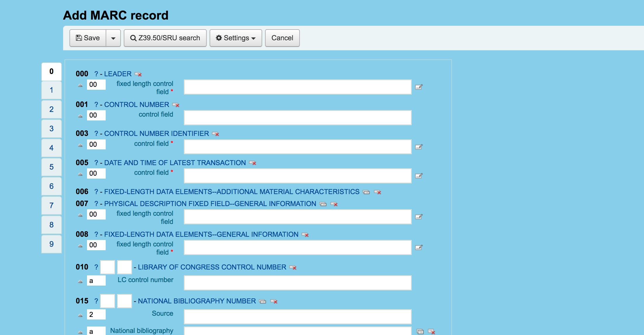Open the Settings dropdown menu
644x335 pixels.
(236, 38)
